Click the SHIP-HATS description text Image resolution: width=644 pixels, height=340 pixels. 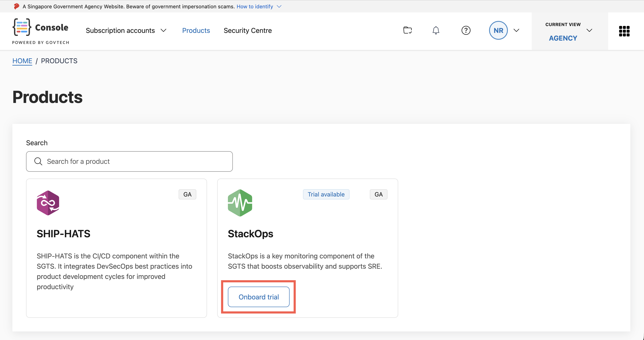tap(114, 271)
